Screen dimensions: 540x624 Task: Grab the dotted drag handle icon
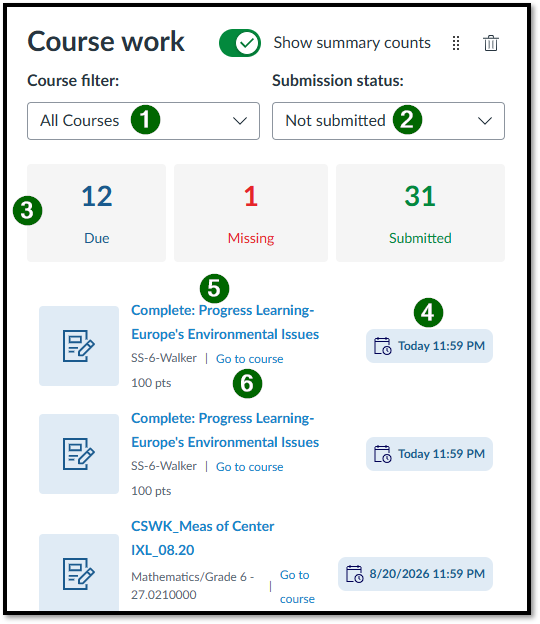(x=456, y=43)
